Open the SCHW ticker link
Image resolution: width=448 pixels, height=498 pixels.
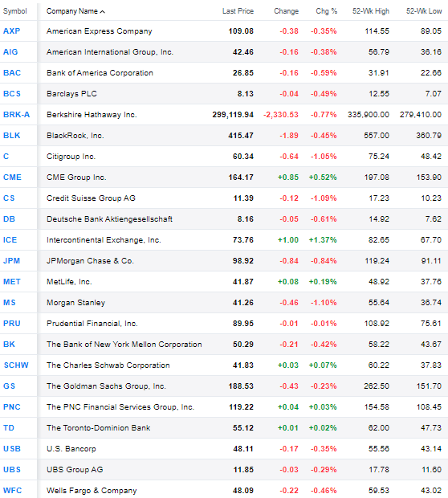click(x=16, y=365)
